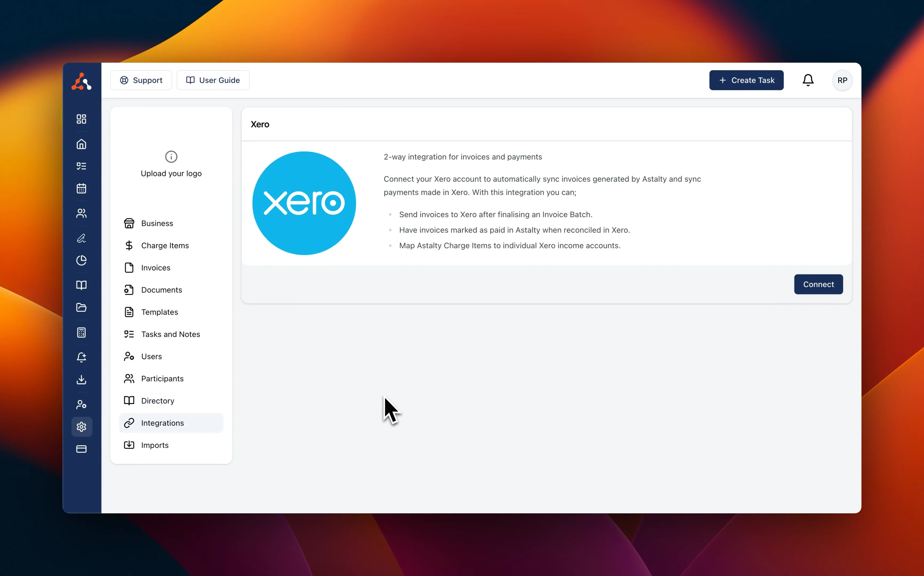
Task: Open Participants settings menu item
Action: [171, 378]
